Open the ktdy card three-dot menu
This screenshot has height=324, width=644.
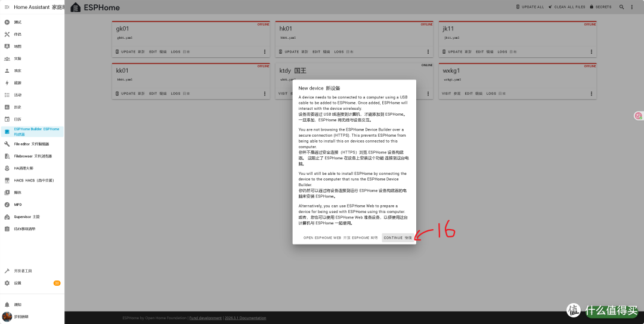coord(428,94)
